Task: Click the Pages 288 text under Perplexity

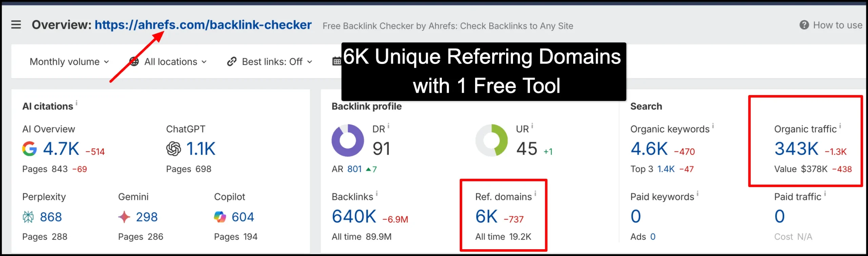Action: pyautogui.click(x=45, y=237)
